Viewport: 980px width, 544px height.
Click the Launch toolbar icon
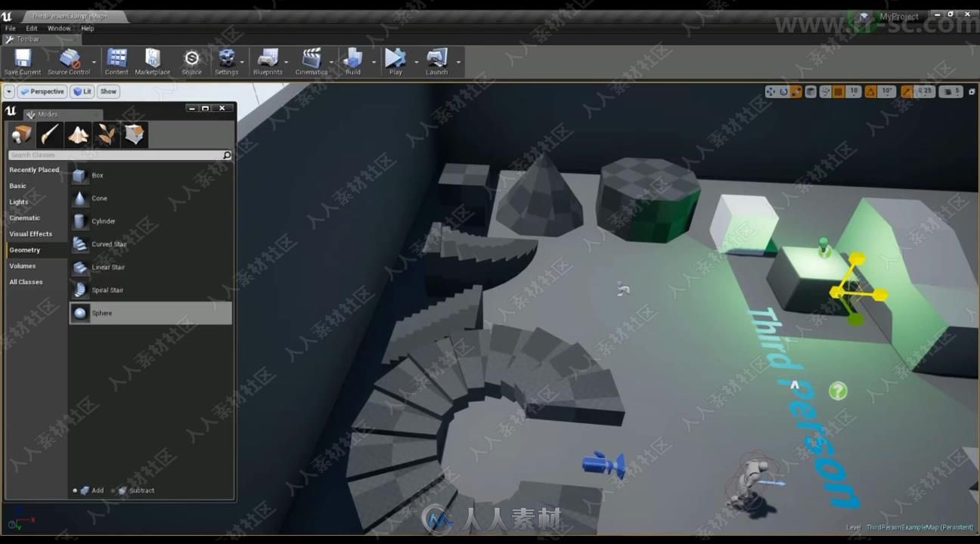436,58
